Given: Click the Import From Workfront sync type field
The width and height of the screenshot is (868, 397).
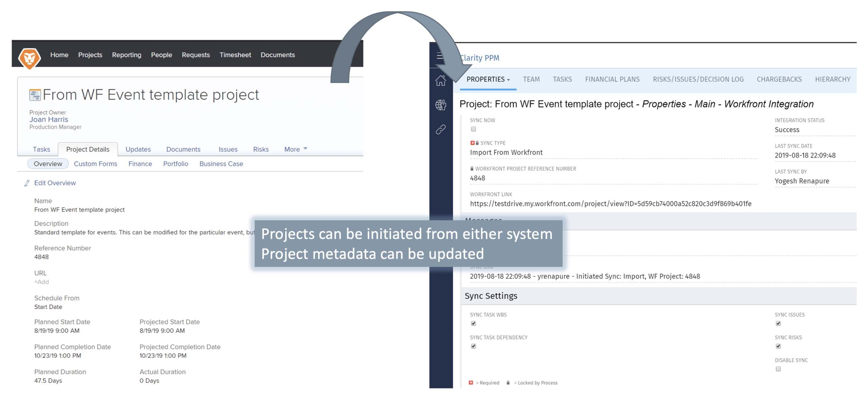Looking at the screenshot, I should coord(613,153).
